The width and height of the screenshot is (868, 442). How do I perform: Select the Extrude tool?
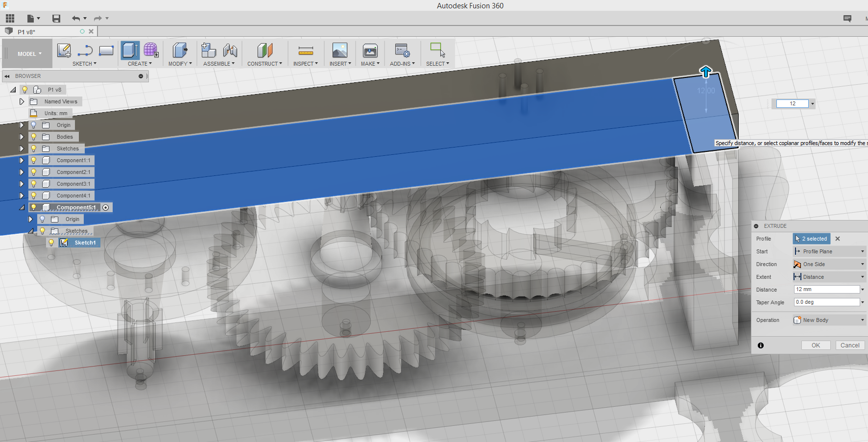pos(130,50)
